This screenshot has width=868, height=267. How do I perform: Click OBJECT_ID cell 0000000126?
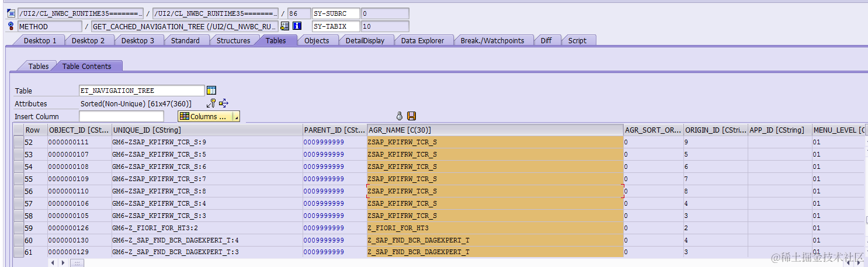coord(79,228)
